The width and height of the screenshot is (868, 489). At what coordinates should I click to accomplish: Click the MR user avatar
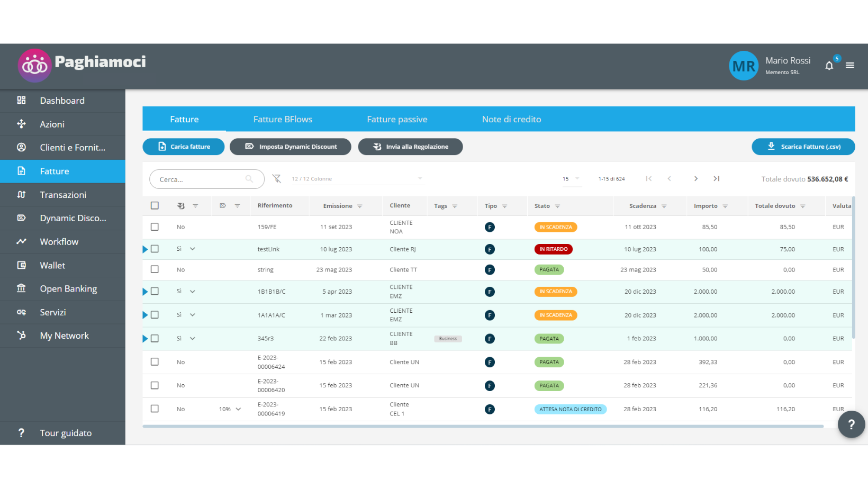tap(743, 66)
